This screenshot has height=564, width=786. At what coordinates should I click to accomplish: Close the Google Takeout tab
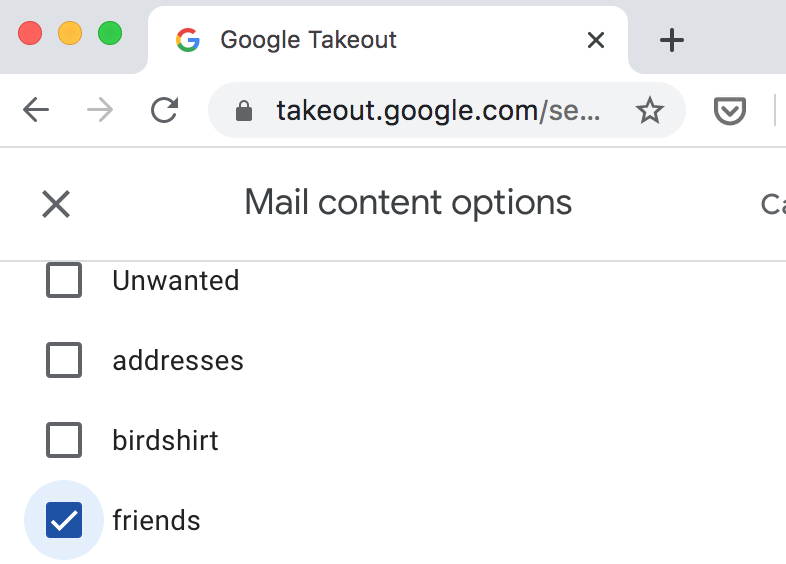[596, 40]
